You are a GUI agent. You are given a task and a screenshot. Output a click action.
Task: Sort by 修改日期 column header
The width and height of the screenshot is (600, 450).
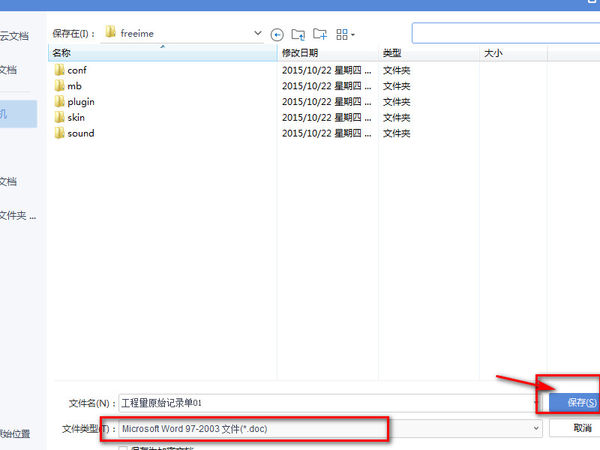[x=328, y=53]
